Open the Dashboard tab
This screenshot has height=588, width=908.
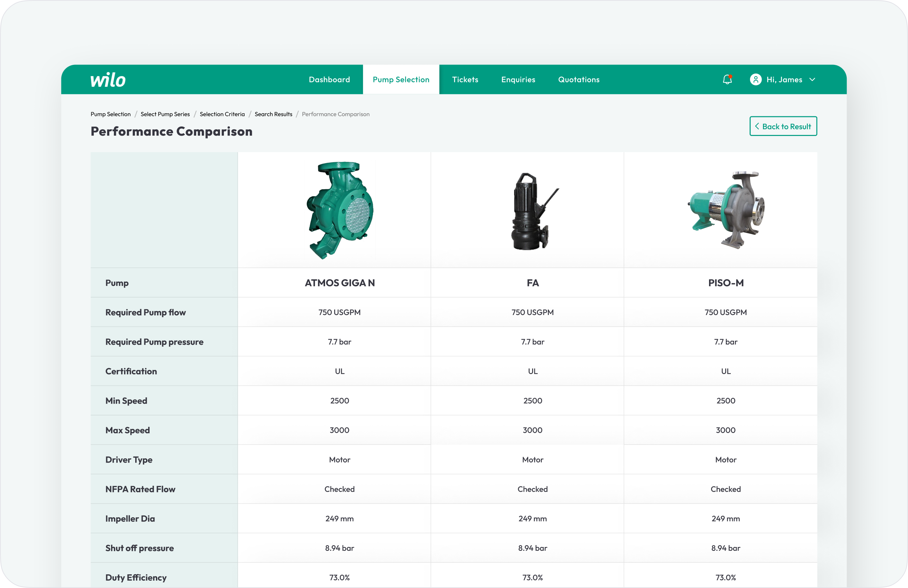tap(329, 79)
